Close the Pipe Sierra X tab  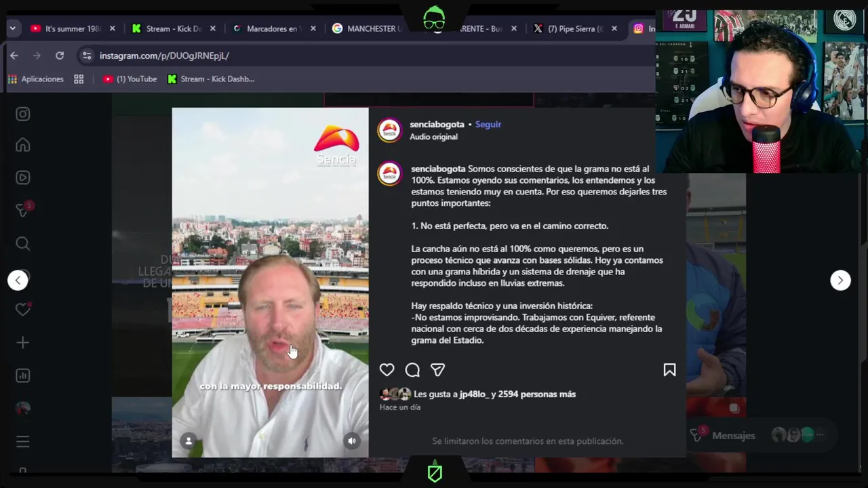614,28
